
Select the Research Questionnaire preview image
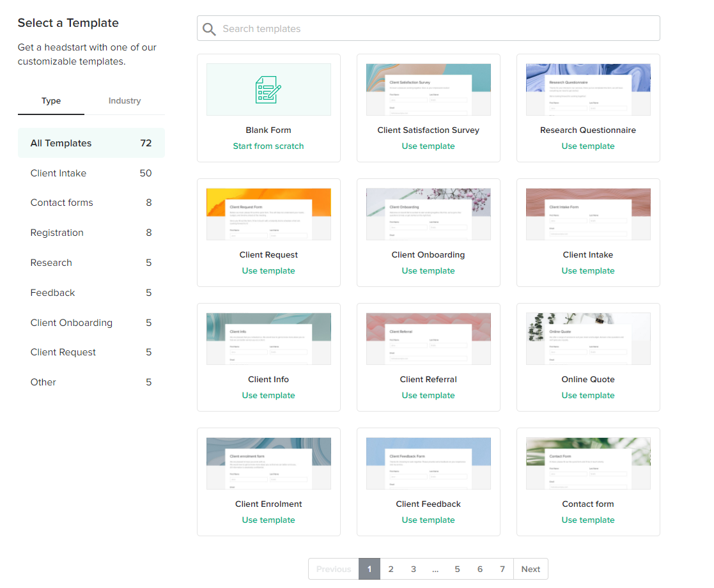pyautogui.click(x=588, y=89)
